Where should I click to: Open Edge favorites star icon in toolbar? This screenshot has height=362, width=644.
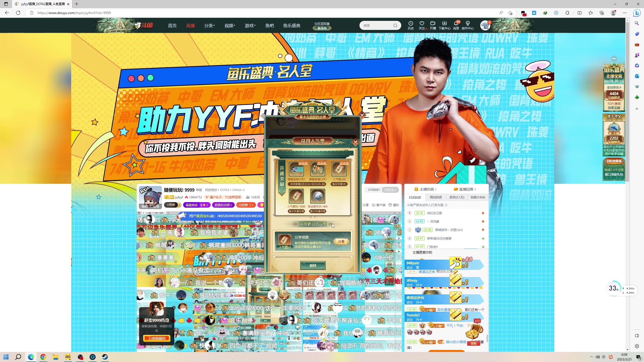tap(590, 13)
